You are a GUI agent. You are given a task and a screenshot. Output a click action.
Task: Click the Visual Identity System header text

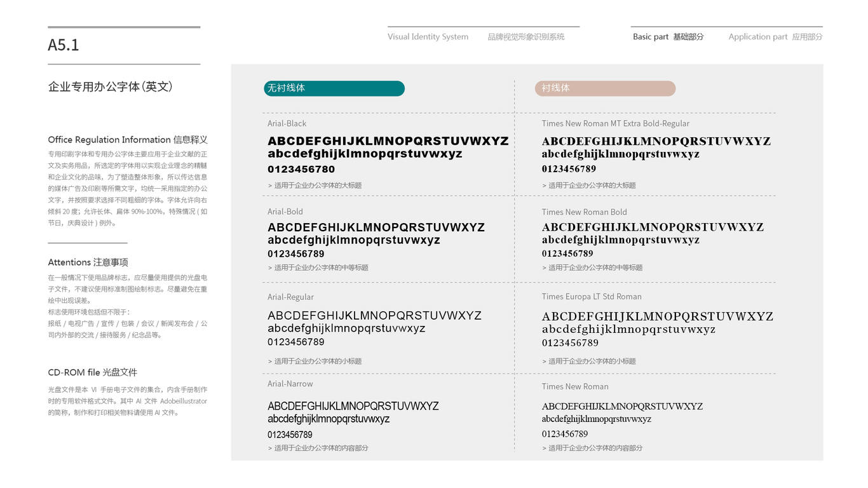[428, 37]
